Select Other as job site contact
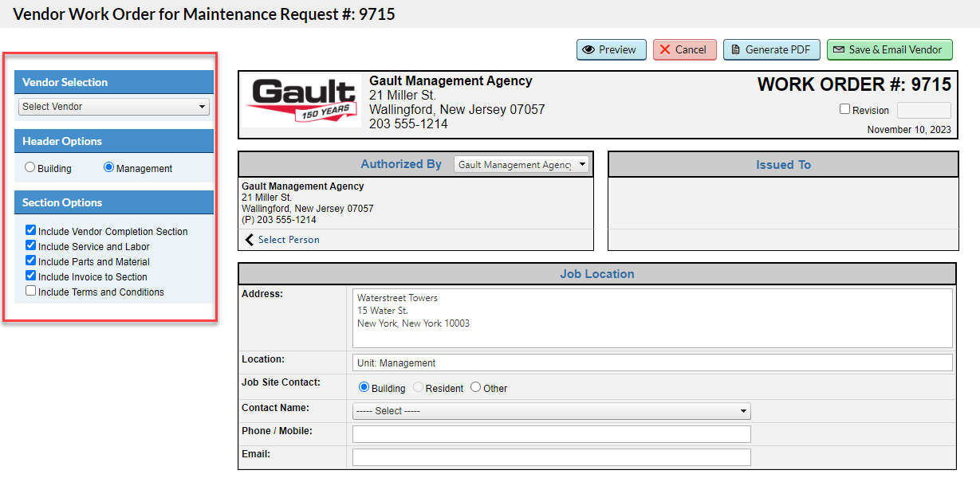The image size is (980, 478). coord(476,387)
